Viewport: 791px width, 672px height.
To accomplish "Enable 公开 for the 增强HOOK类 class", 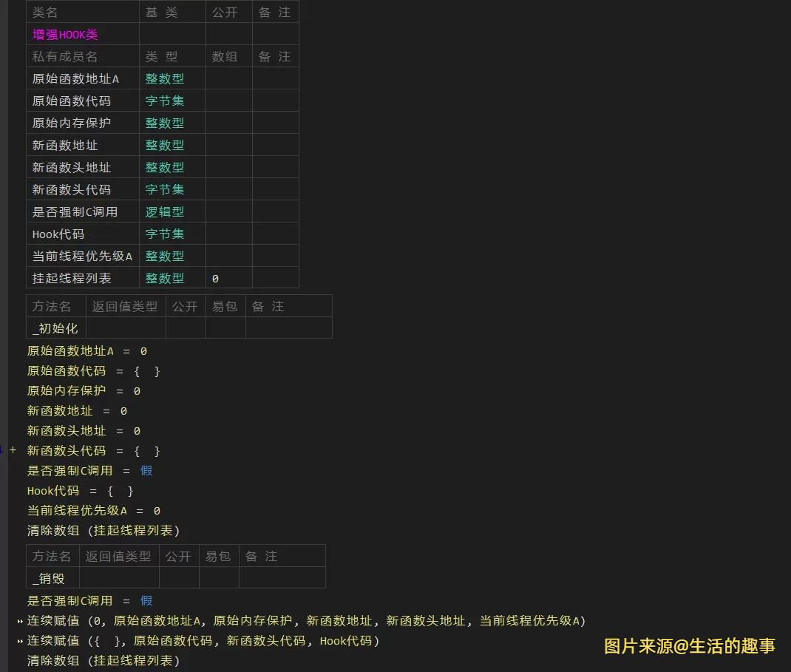I will point(228,33).
